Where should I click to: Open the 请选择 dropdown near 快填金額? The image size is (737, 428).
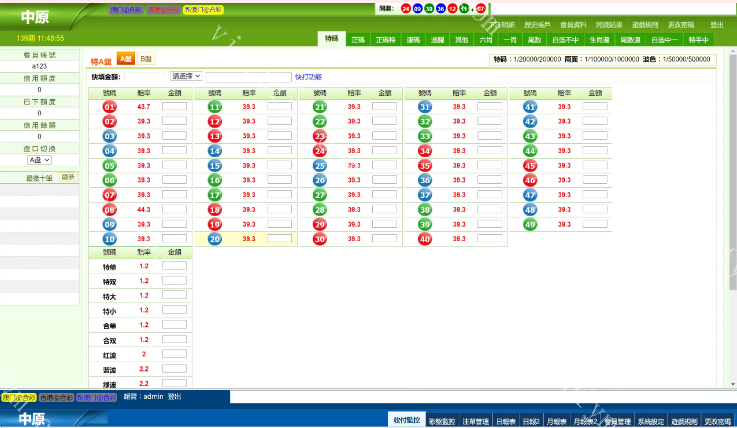pyautogui.click(x=186, y=76)
